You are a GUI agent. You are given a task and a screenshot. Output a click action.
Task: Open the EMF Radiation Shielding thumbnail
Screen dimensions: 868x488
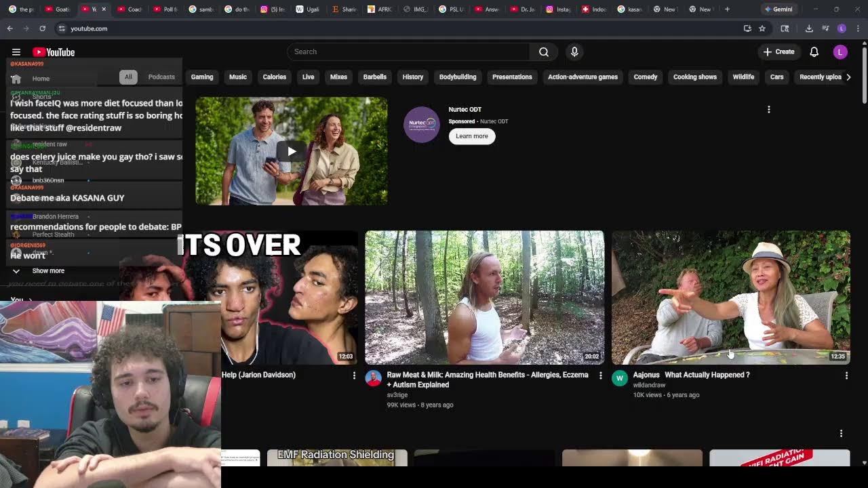pyautogui.click(x=337, y=457)
